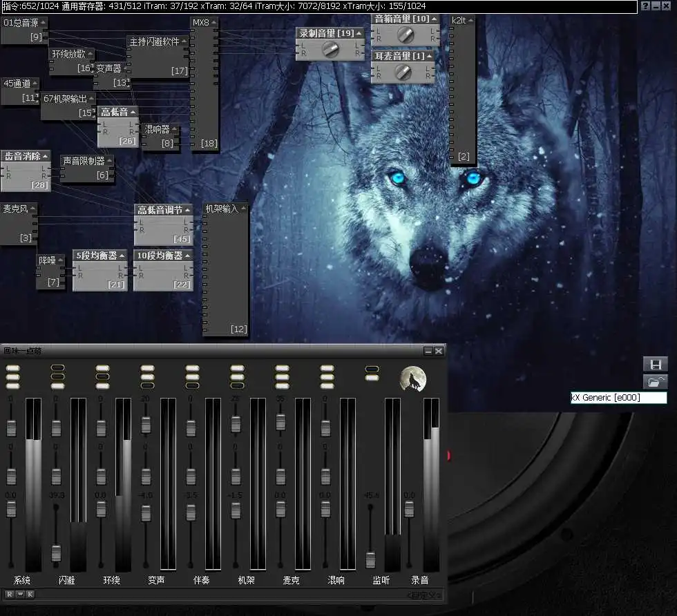Select the k2lt module block
677x616 pixels.
tap(462, 89)
